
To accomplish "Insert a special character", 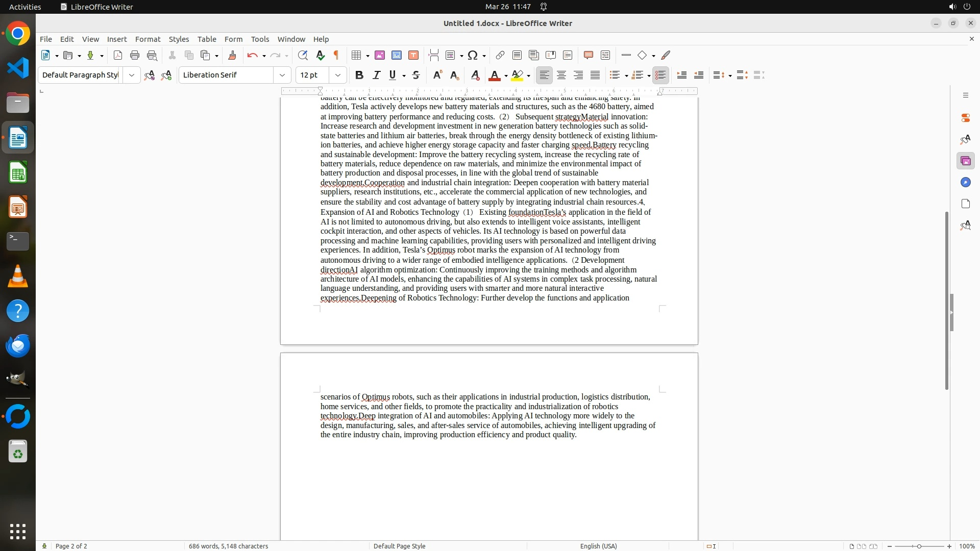I will coord(473,56).
